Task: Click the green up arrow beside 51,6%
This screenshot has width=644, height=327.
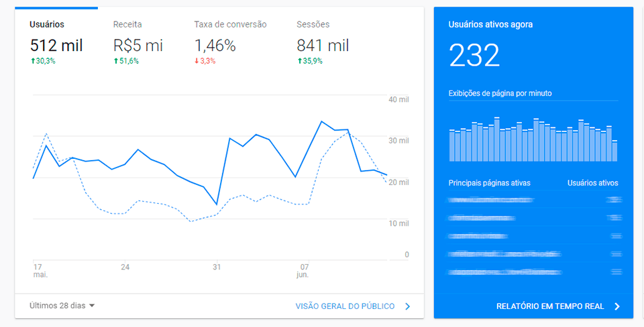Action: 115,61
